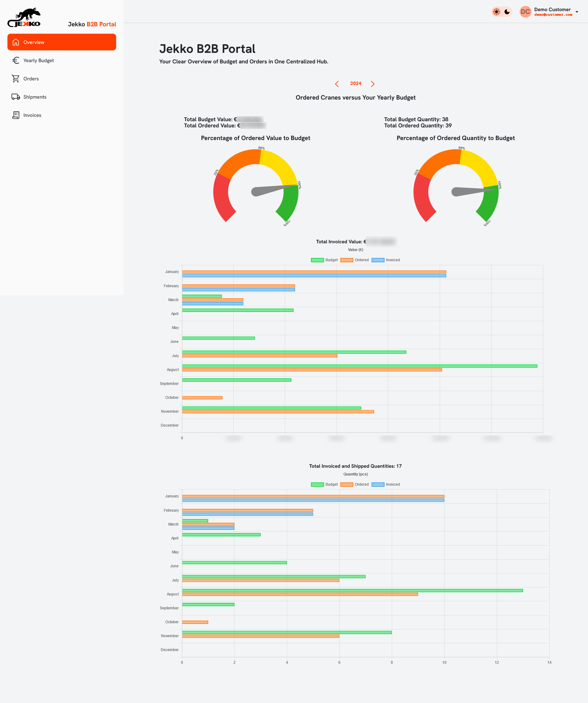Image resolution: width=588 pixels, height=703 pixels.
Task: Click October Ordered bar in Value chart
Action: click(x=202, y=398)
